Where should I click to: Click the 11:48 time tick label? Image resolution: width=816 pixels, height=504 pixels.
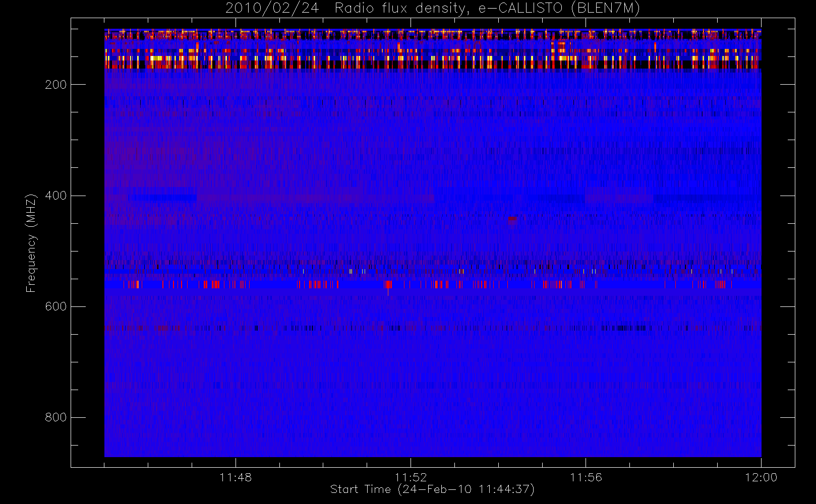pos(236,477)
